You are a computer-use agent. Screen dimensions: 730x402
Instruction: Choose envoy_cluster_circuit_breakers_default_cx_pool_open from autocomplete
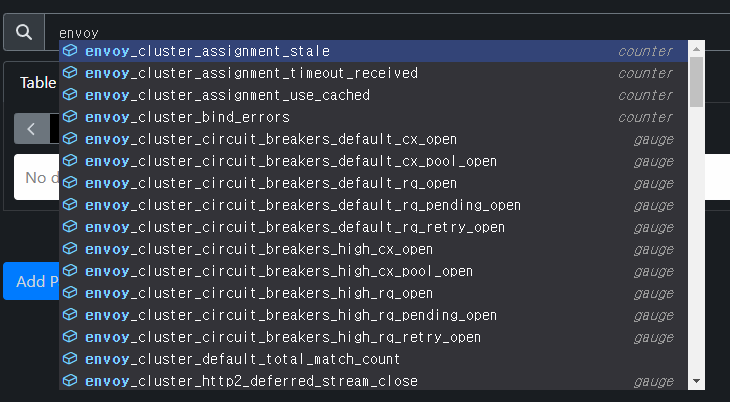pyautogui.click(x=291, y=161)
